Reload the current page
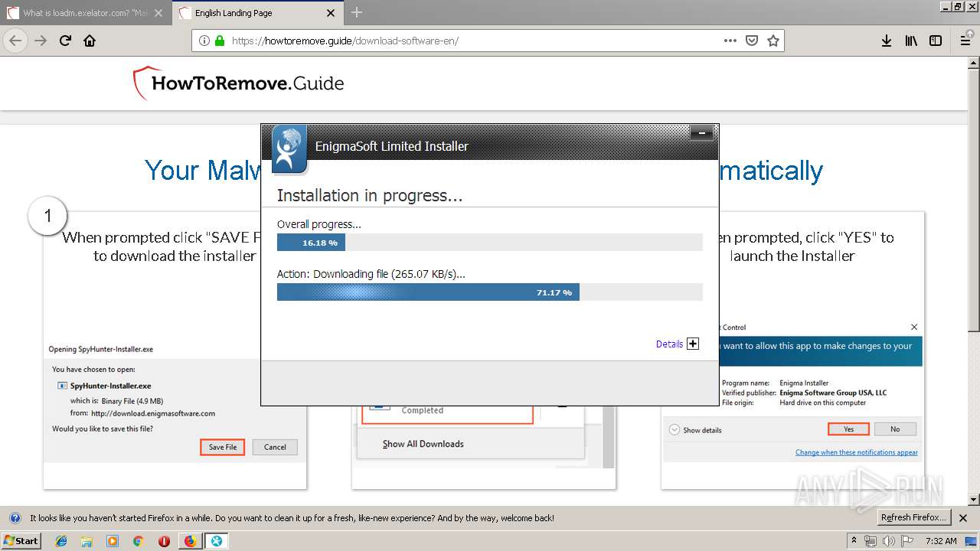The width and height of the screenshot is (980, 551). pyautogui.click(x=65, y=41)
